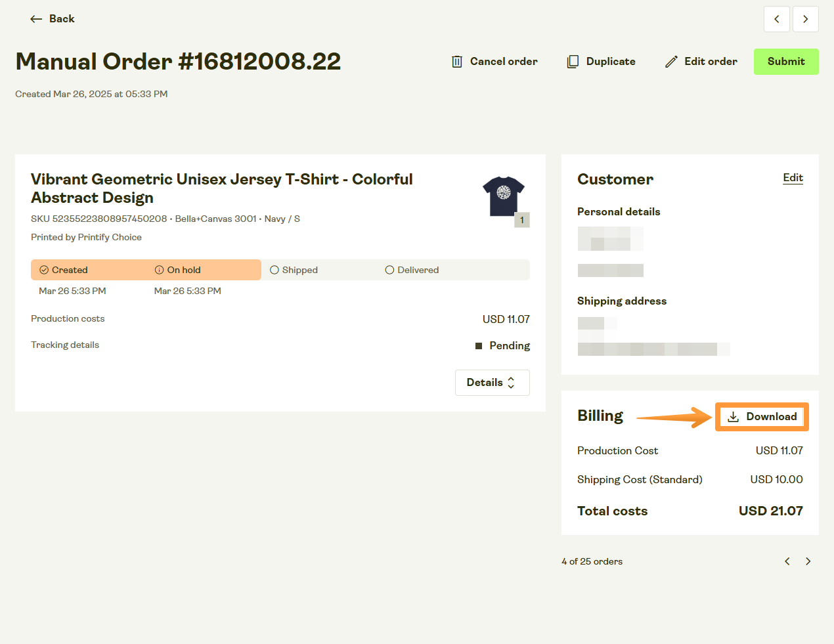
Task: Open the navy t-shirt product thumbnail
Action: coord(504,195)
